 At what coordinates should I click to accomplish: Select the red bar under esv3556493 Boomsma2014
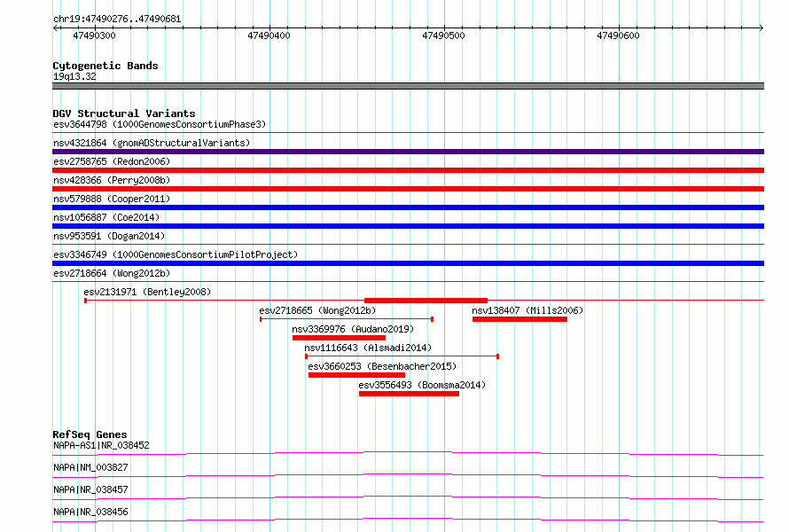[x=409, y=394]
